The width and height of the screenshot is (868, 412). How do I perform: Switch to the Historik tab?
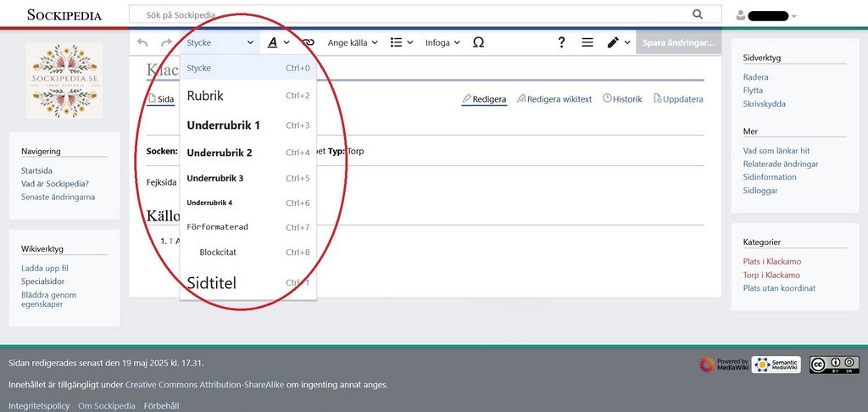[622, 99]
